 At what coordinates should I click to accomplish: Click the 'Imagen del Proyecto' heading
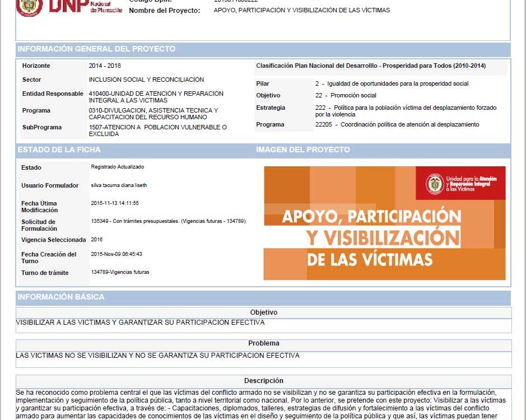(303, 150)
